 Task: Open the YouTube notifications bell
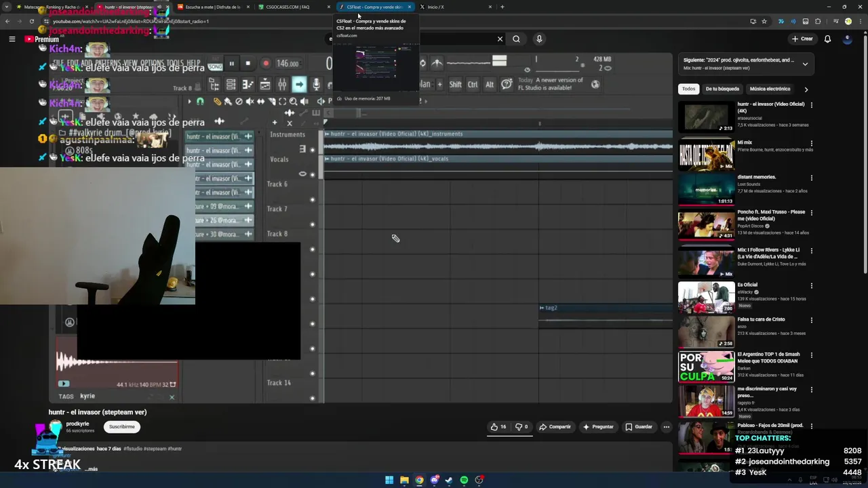[827, 39]
